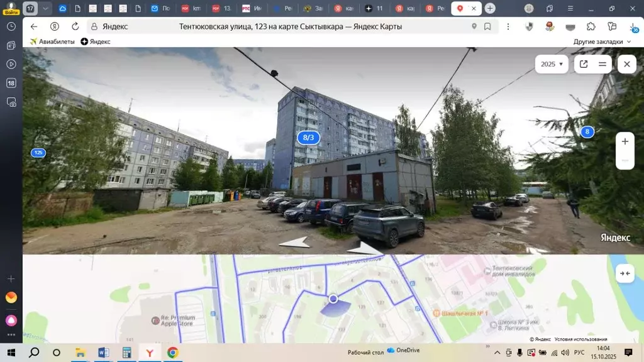Open the password manager icon in toolbar

(613, 27)
